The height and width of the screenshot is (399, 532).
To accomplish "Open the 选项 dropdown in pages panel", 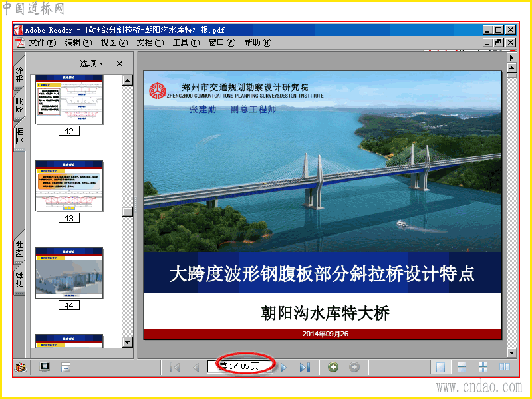I will pyautogui.click(x=92, y=63).
